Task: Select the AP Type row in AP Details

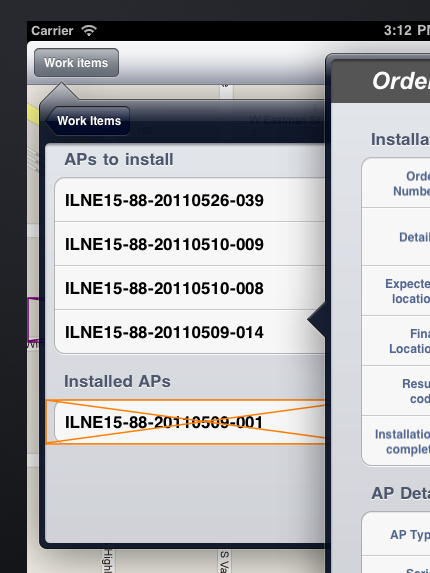Action: pos(396,534)
